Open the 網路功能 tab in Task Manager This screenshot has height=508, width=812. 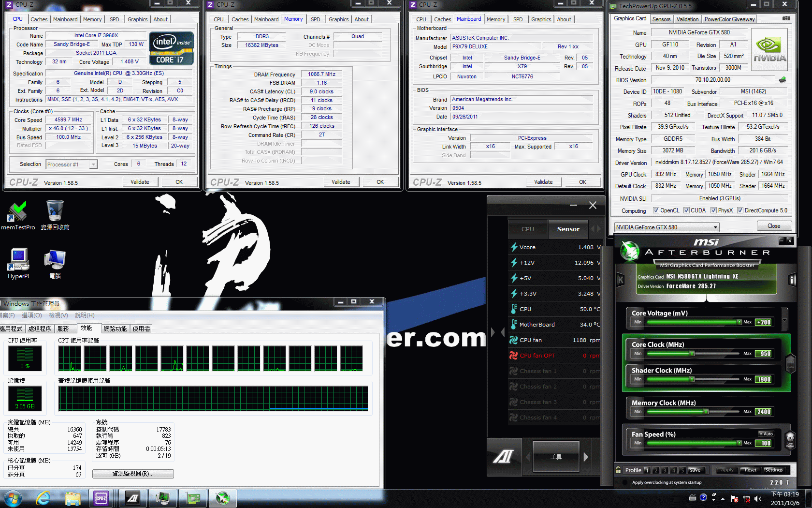pyautogui.click(x=115, y=329)
